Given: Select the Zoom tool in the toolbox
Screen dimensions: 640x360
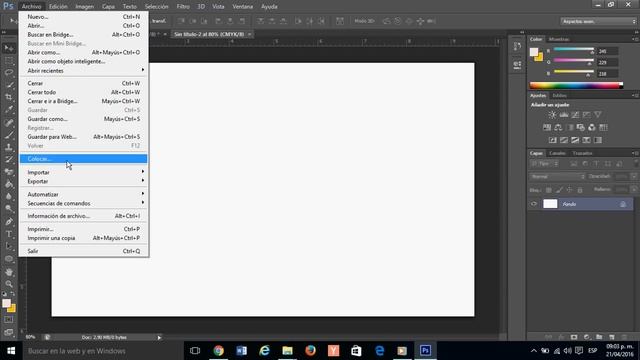Looking at the screenshot, I should tap(9, 284).
